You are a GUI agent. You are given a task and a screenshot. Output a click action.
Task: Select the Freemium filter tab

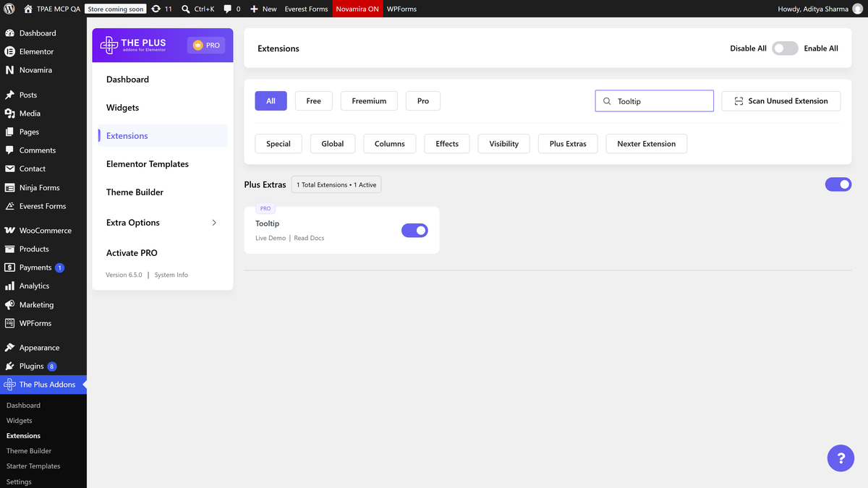coord(369,101)
